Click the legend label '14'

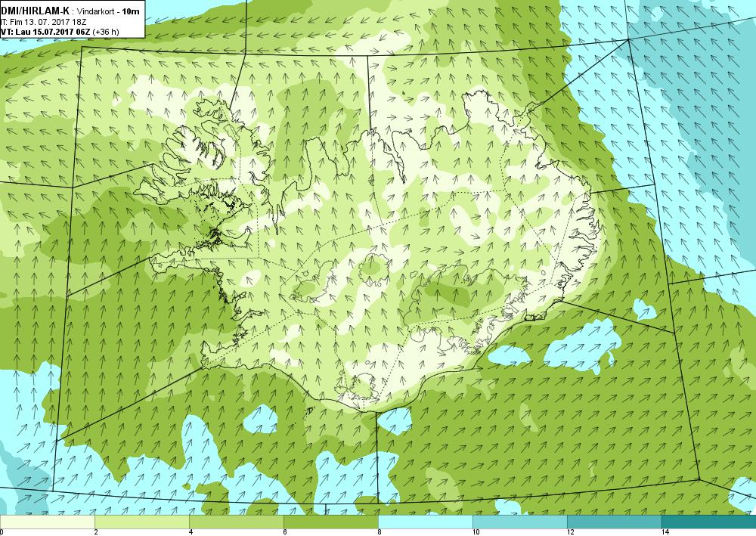click(x=665, y=532)
